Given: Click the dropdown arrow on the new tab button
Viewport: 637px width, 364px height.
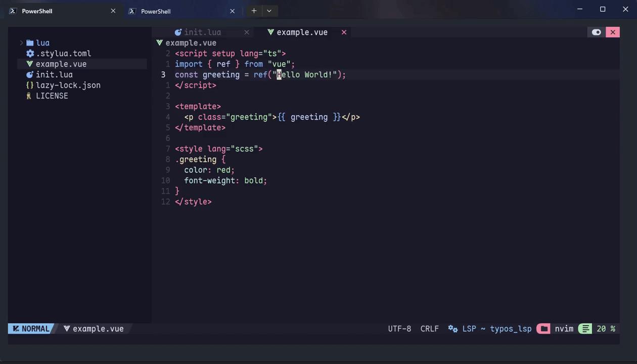Looking at the screenshot, I should point(269,11).
